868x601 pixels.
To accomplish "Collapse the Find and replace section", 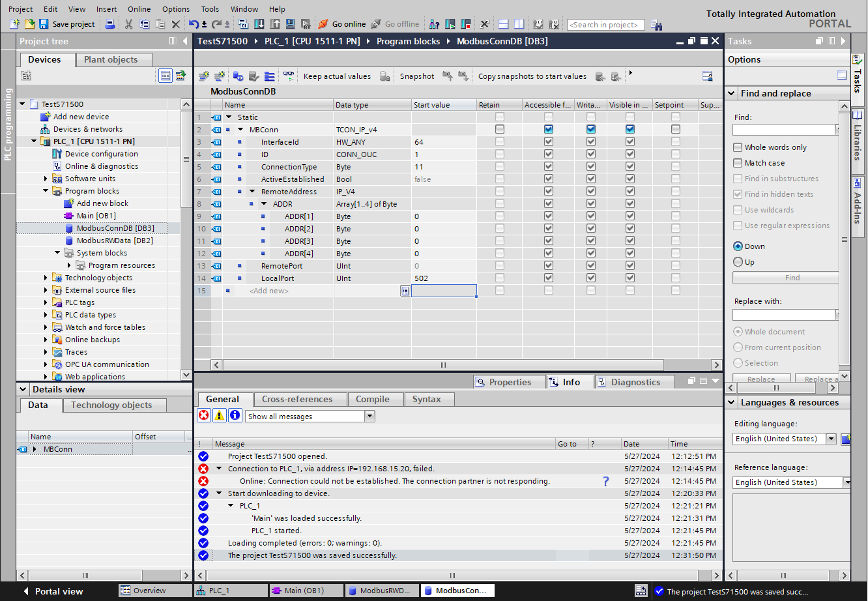I will click(x=732, y=93).
